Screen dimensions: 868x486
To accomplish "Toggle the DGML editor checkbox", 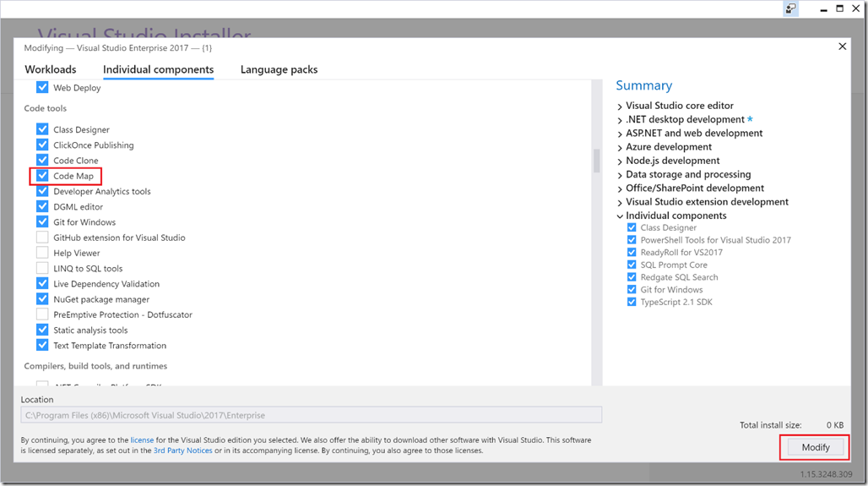I will pos(42,206).
